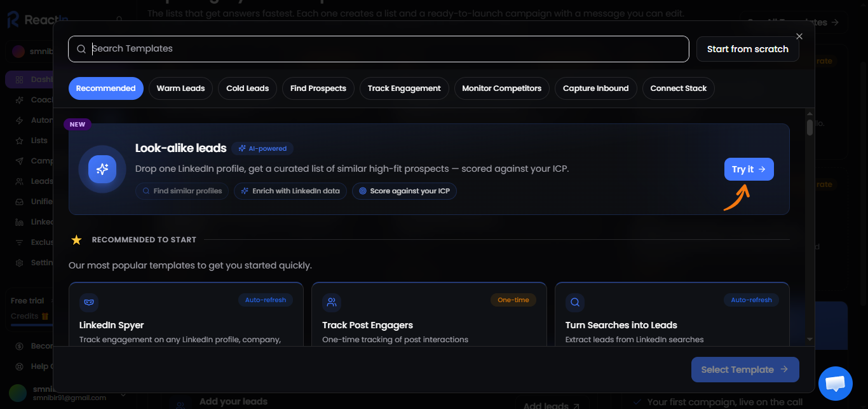Focus the Search Templates field
The width and height of the screenshot is (868, 409).
379,49
